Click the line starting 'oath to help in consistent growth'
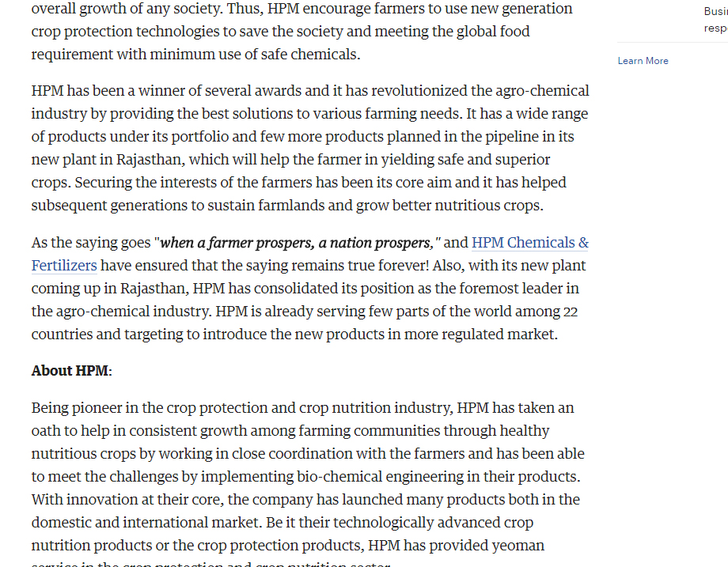Screen dimensions: 728x567 tap(290, 430)
